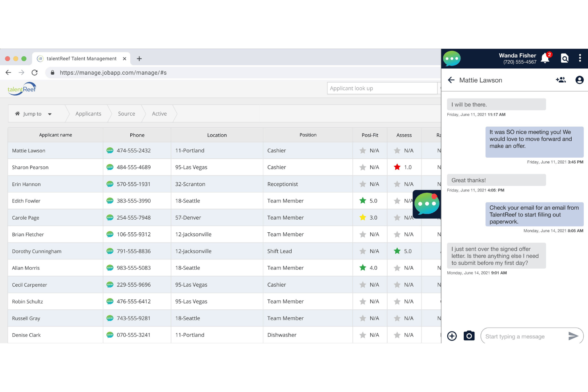Click Edith Fowler's green Posi-Fit star
This screenshot has height=392, width=588.
(363, 201)
